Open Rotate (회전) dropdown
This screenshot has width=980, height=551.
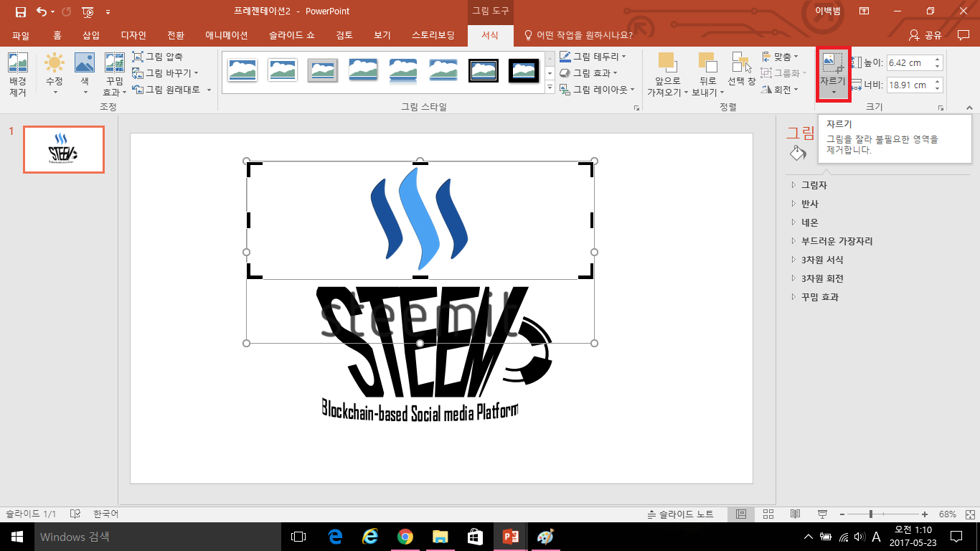(x=781, y=90)
